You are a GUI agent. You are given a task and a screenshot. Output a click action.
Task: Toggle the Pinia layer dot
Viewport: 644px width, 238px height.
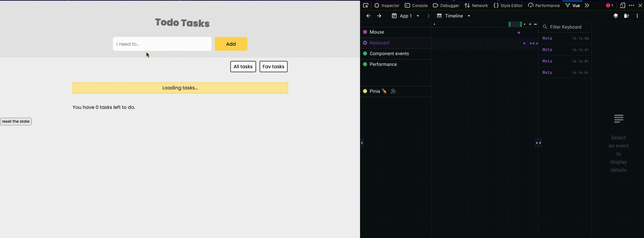(365, 91)
